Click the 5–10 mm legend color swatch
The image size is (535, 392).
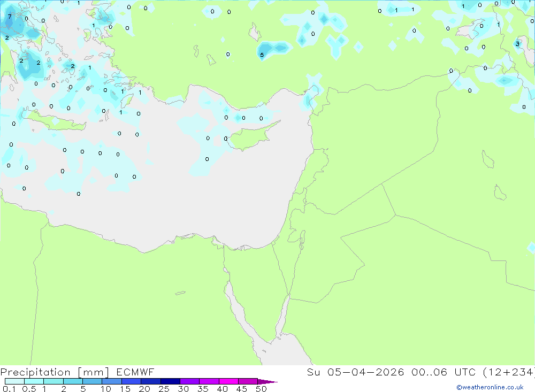click(x=92, y=381)
